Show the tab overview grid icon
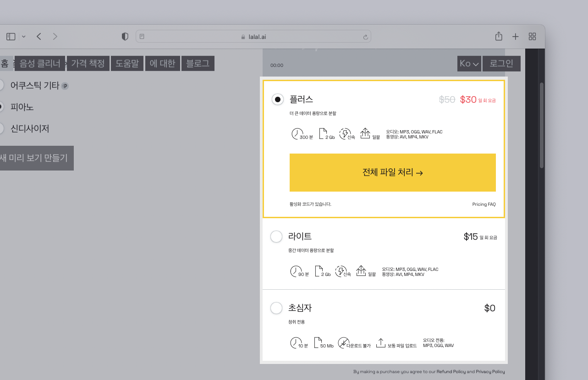This screenshot has height=380, width=588. pyautogui.click(x=533, y=36)
